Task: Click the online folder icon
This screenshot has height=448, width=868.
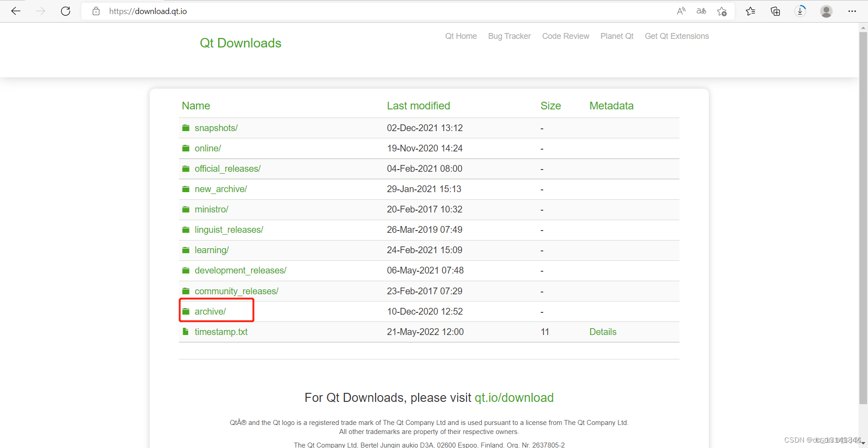Action: pos(186,148)
